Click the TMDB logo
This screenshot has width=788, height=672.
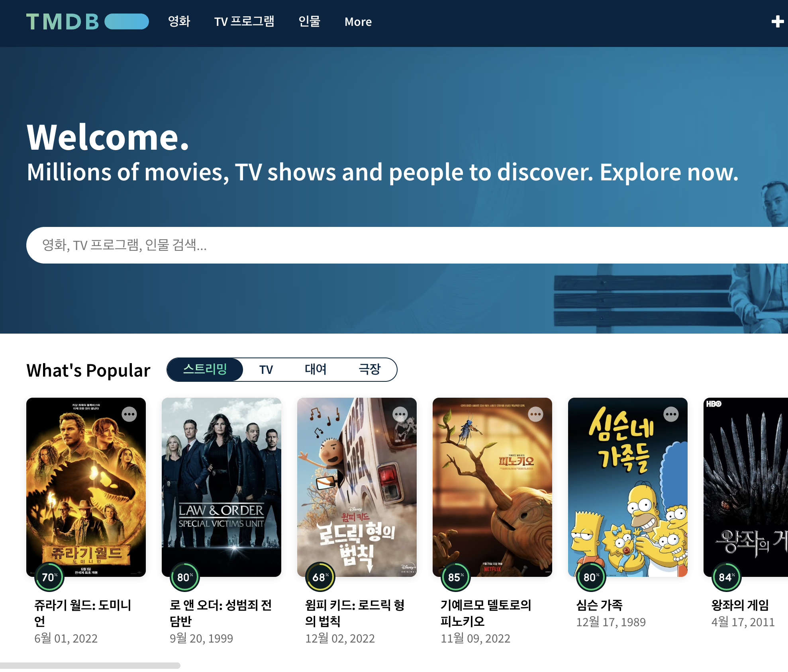pyautogui.click(x=87, y=21)
